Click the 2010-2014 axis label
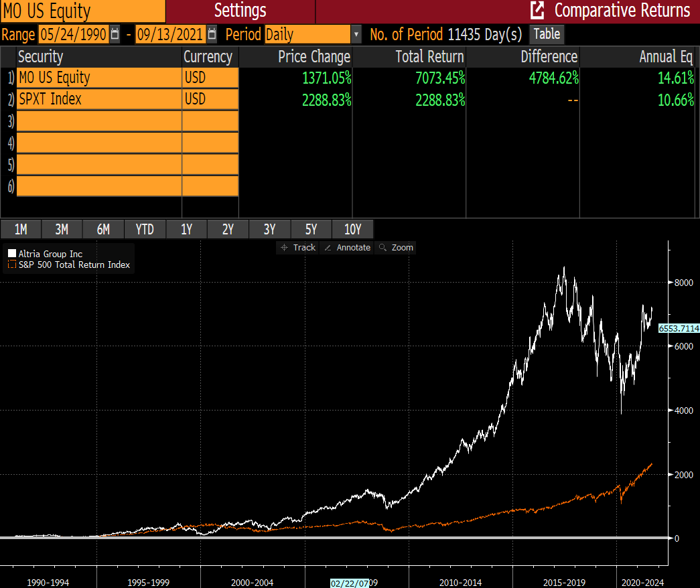 click(x=460, y=583)
